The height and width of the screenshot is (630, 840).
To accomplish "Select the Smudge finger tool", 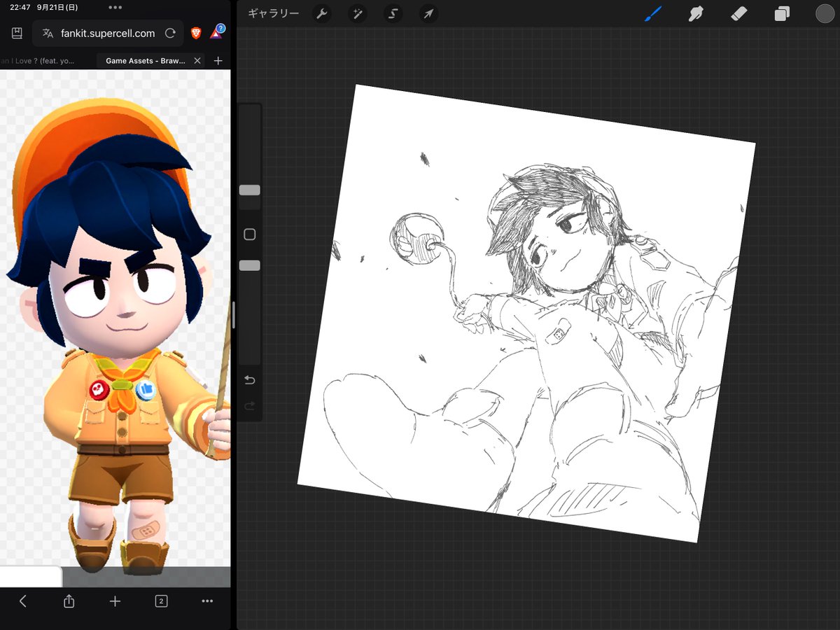I will pos(696,13).
